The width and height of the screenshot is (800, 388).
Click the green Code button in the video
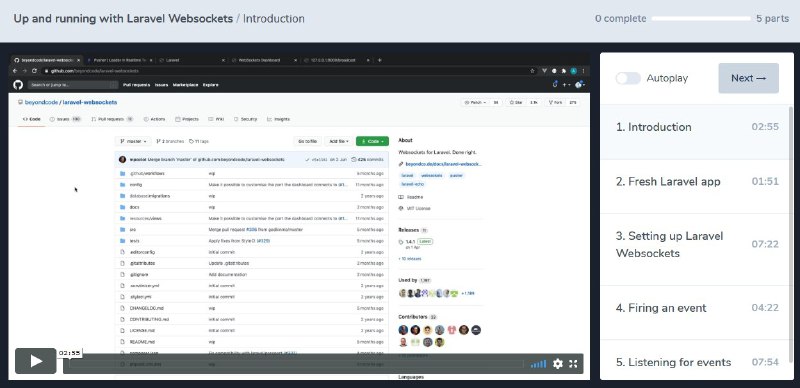pos(372,141)
